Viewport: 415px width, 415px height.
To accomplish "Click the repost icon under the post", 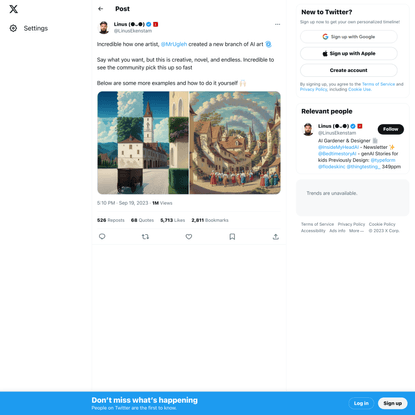I will coord(145,236).
